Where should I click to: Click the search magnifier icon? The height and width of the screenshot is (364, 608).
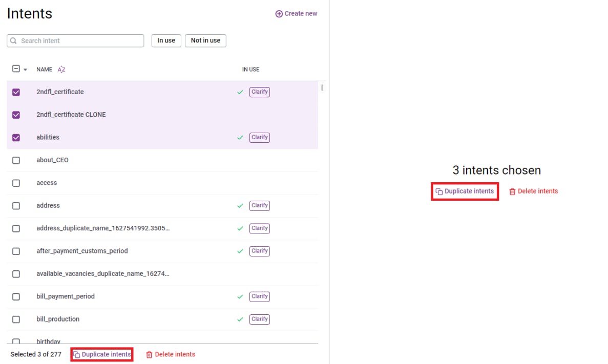[13, 41]
